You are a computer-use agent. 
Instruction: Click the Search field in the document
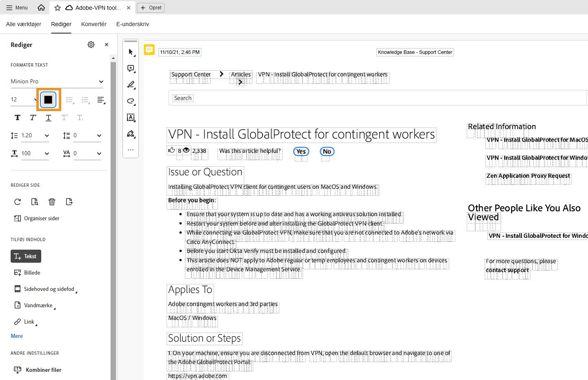pyautogui.click(x=183, y=98)
